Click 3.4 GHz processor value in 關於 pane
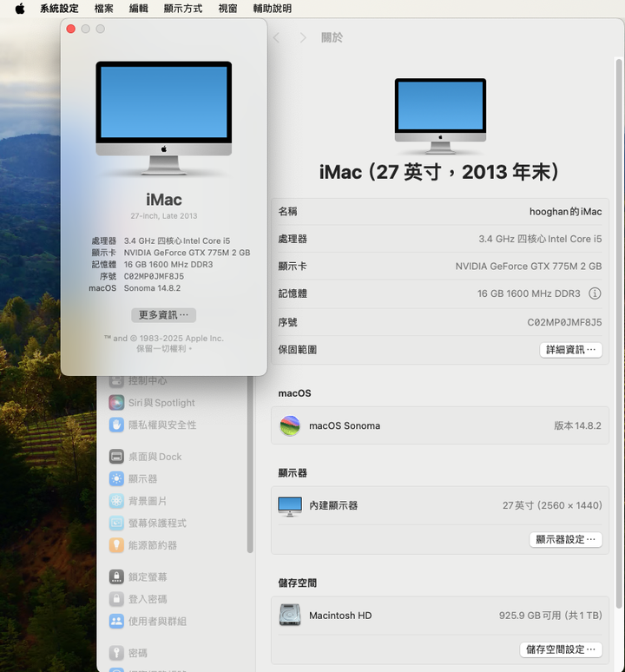This screenshot has width=625, height=672. tap(540, 239)
